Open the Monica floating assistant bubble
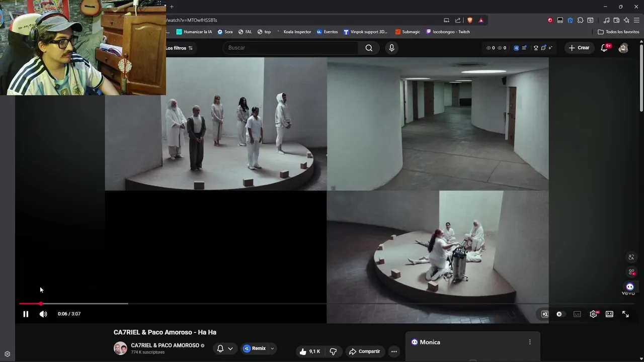Viewport: 644px width, 362px height. pos(630,287)
